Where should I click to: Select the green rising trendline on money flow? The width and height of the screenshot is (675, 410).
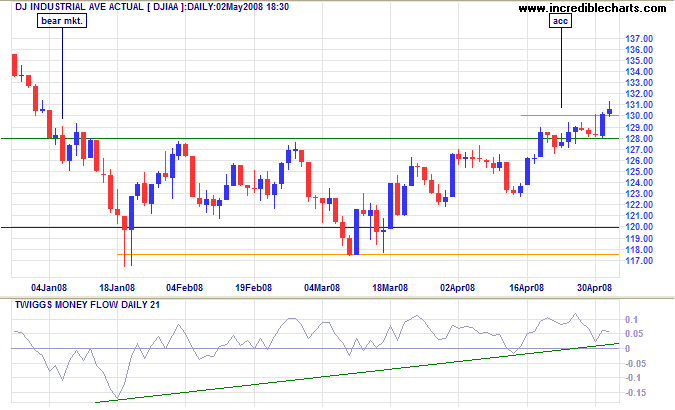point(357,373)
